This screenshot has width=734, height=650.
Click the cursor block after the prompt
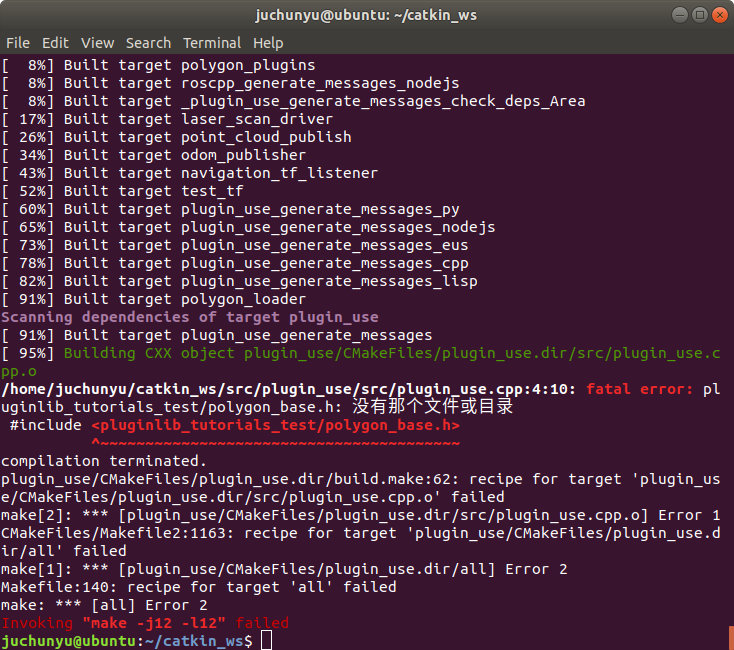pos(266,640)
